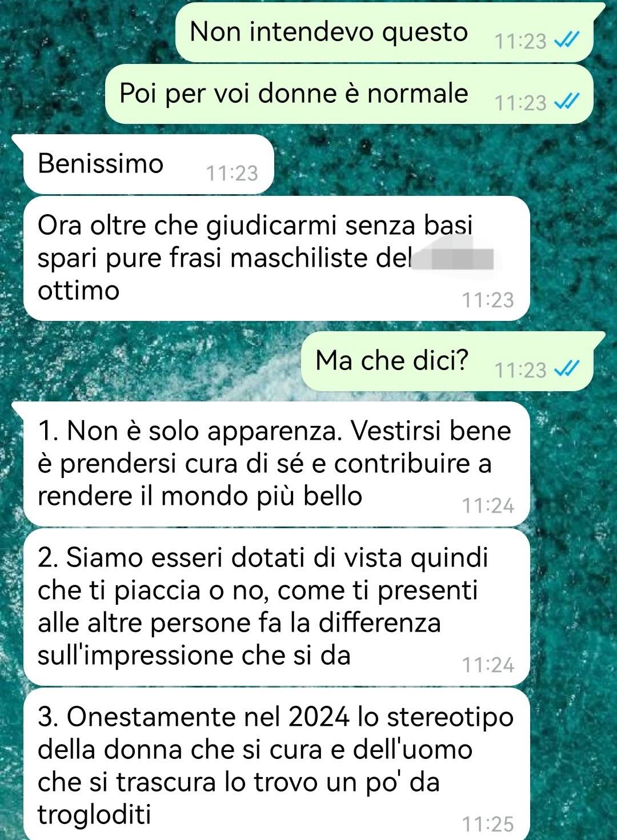Select the message '3. Onestamente nel 2024'

coord(277,764)
